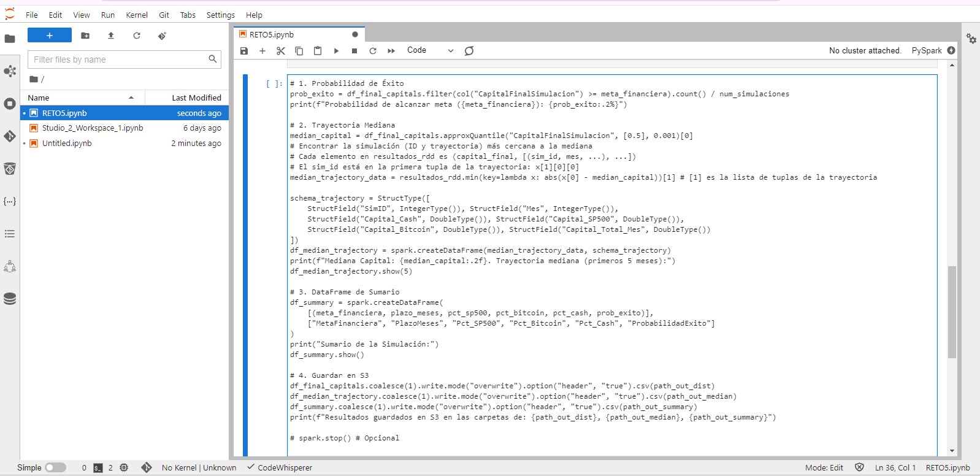980x476 pixels.
Task: Open the data stack sidebar icon
Action: pyautogui.click(x=10, y=299)
